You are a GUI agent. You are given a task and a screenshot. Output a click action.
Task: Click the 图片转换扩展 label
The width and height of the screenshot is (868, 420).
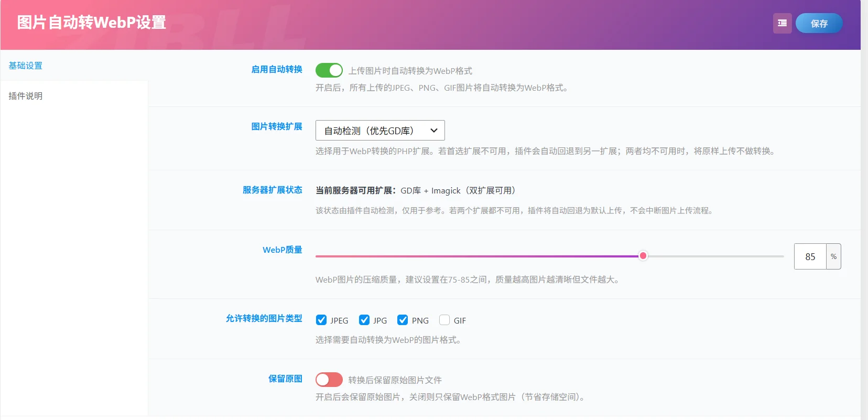click(277, 126)
